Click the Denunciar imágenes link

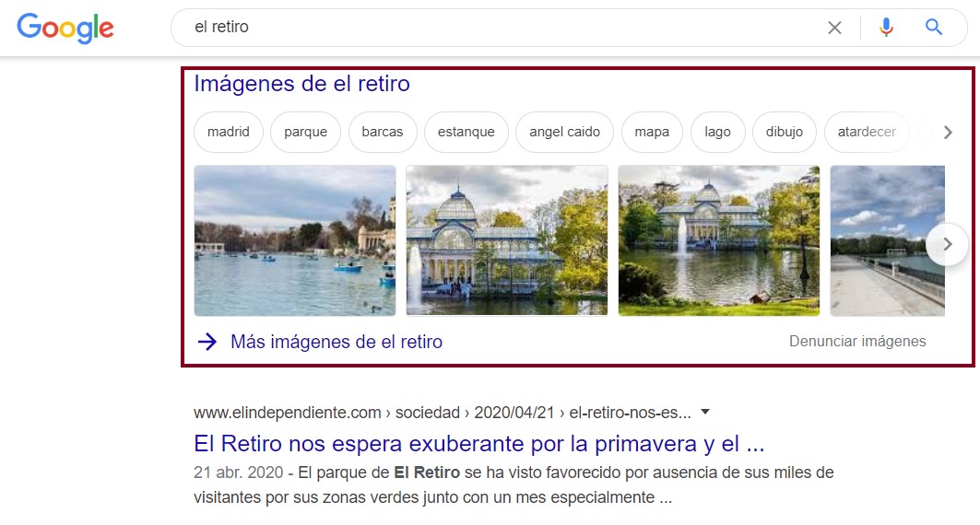click(857, 342)
